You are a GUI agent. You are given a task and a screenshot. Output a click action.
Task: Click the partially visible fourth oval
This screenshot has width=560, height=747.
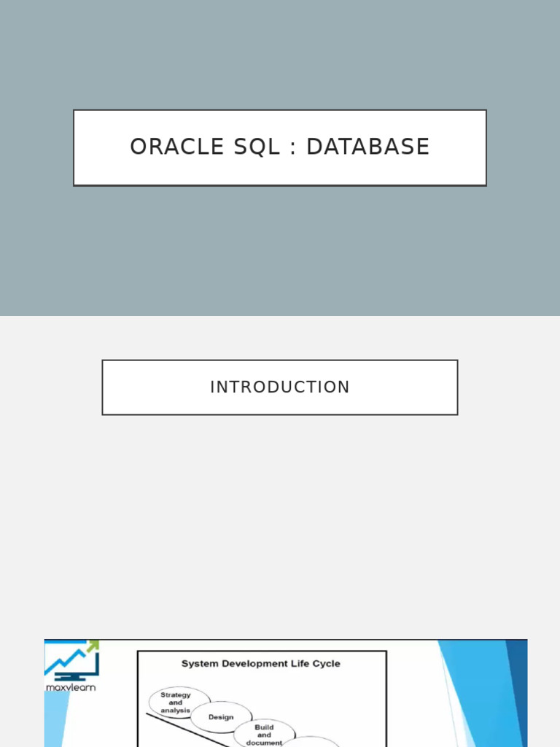312,742
